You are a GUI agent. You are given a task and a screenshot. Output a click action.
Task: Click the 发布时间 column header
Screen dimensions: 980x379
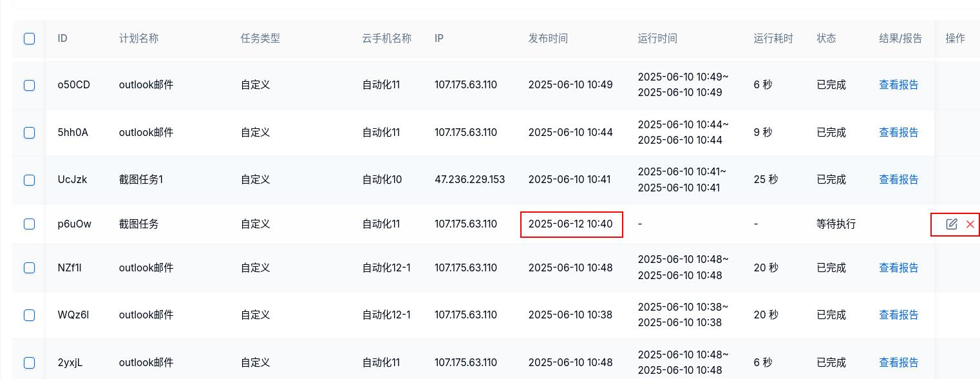coord(548,39)
